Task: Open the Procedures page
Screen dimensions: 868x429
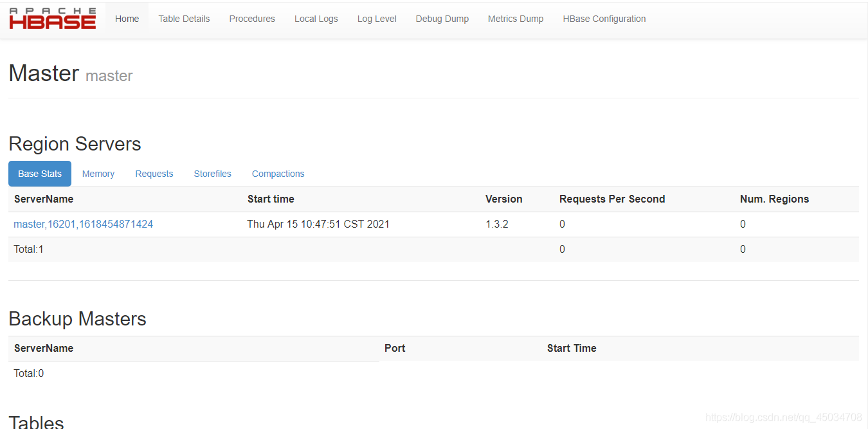Action: coord(252,19)
